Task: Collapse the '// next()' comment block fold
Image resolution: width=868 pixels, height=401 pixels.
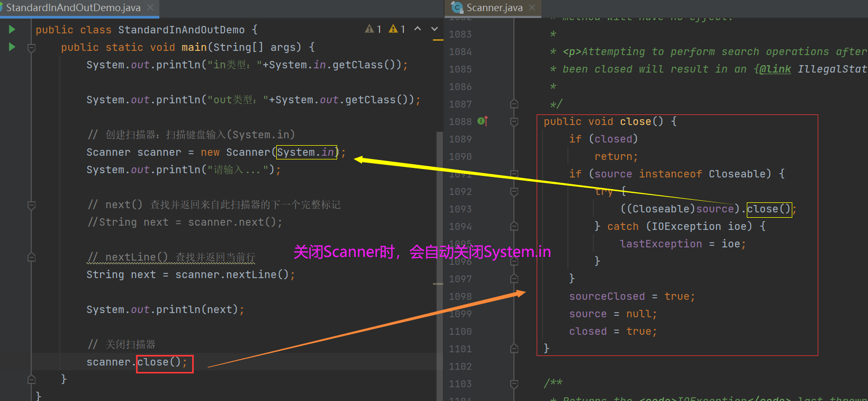Action: click(31, 205)
